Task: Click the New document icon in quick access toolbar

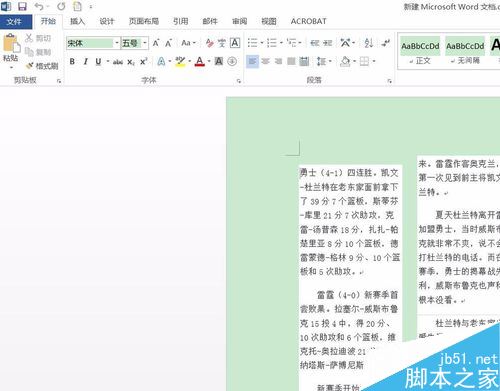Action: 77,6
